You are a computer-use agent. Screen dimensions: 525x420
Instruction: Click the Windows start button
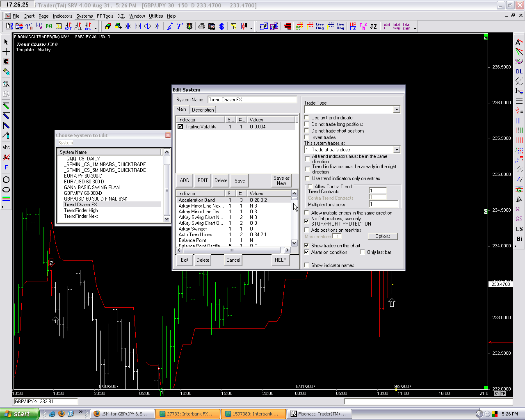click(x=19, y=414)
